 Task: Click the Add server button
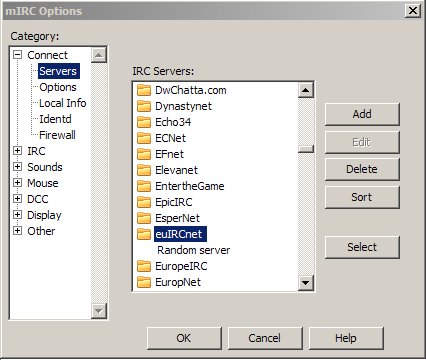click(x=362, y=114)
